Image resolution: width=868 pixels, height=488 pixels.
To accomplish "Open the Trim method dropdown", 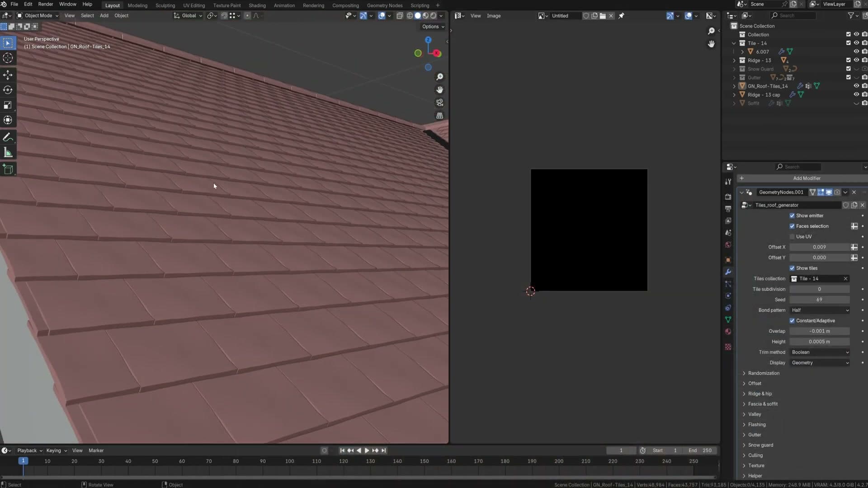I will point(820,352).
